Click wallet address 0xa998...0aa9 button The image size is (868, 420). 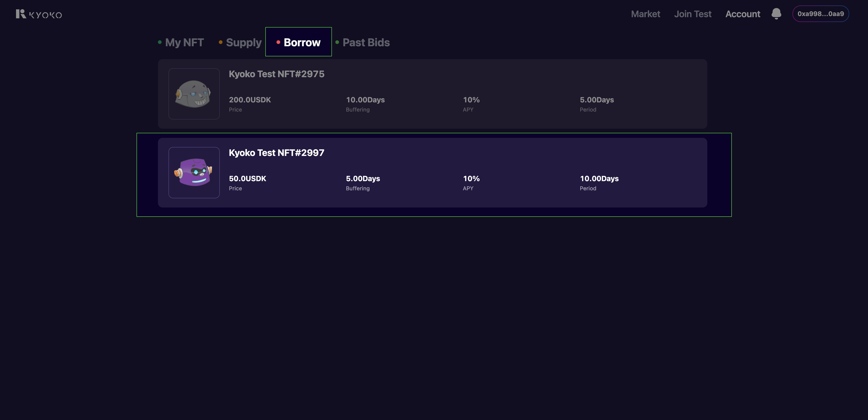tap(820, 14)
